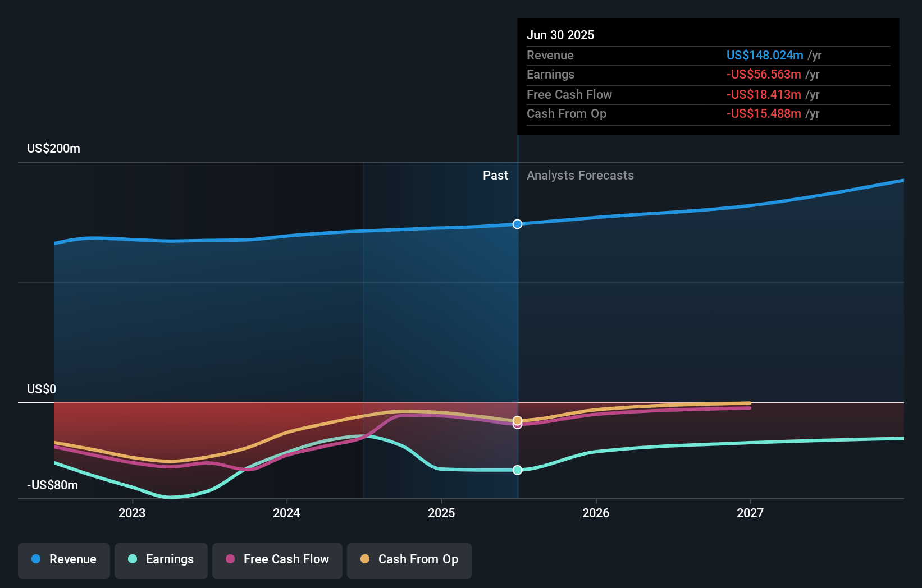Click the US$200m gridline label
Viewport: 922px width, 588px height.
click(52, 148)
